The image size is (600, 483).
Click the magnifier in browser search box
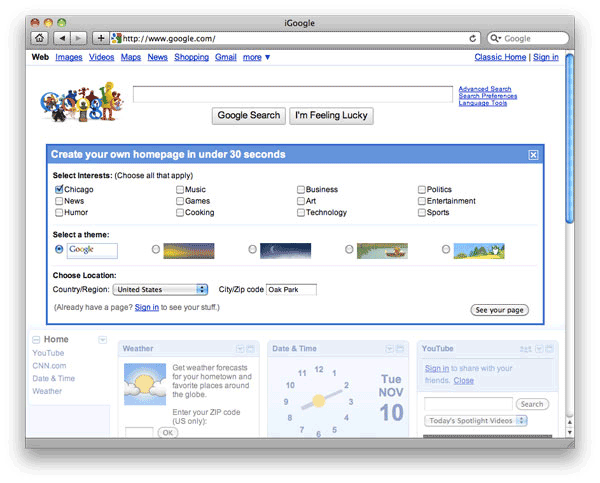tap(495, 38)
